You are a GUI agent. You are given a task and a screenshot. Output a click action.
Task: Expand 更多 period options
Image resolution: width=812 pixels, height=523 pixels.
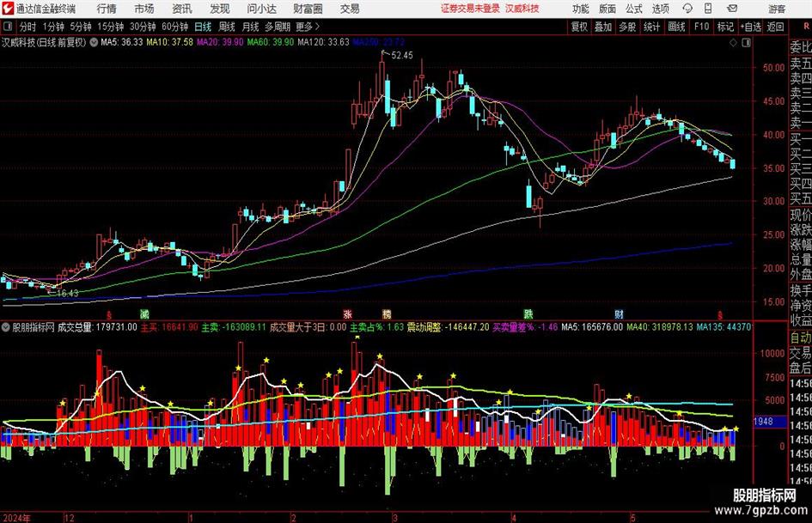[x=308, y=27]
